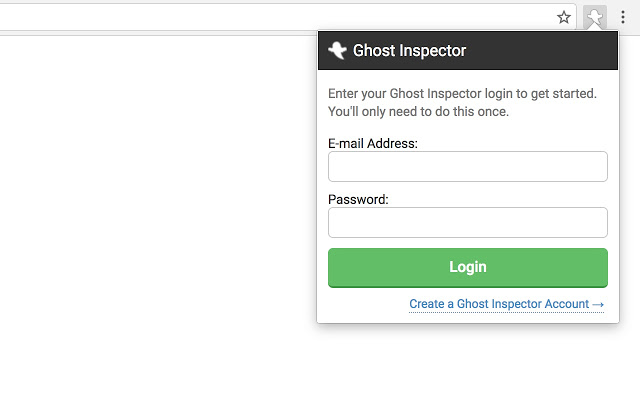Image resolution: width=640 pixels, height=400 pixels.
Task: Click the word 'Inspector' in the popup title
Action: pos(431,51)
